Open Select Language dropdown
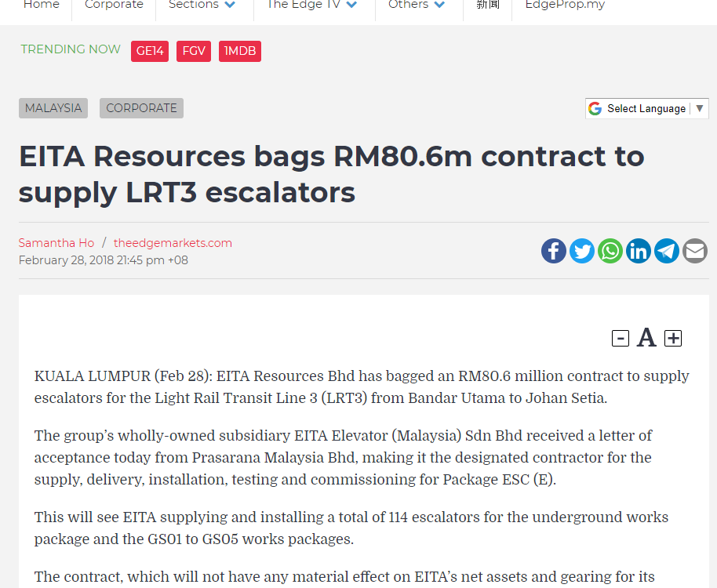The width and height of the screenshot is (717, 588). (x=647, y=108)
